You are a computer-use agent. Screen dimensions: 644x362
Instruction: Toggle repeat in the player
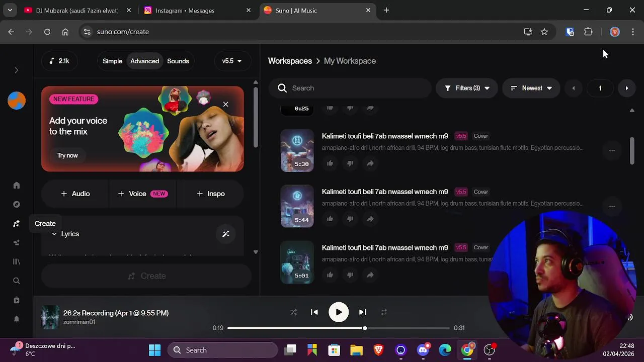point(384,312)
